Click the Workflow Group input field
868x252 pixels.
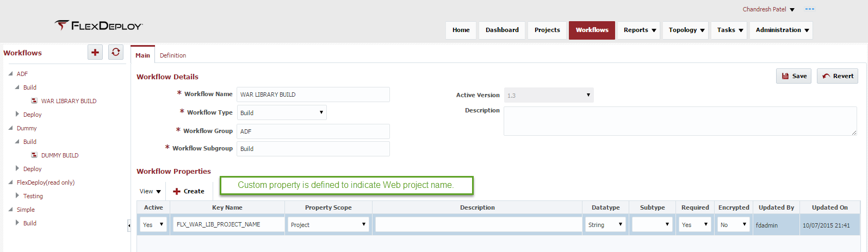click(313, 131)
